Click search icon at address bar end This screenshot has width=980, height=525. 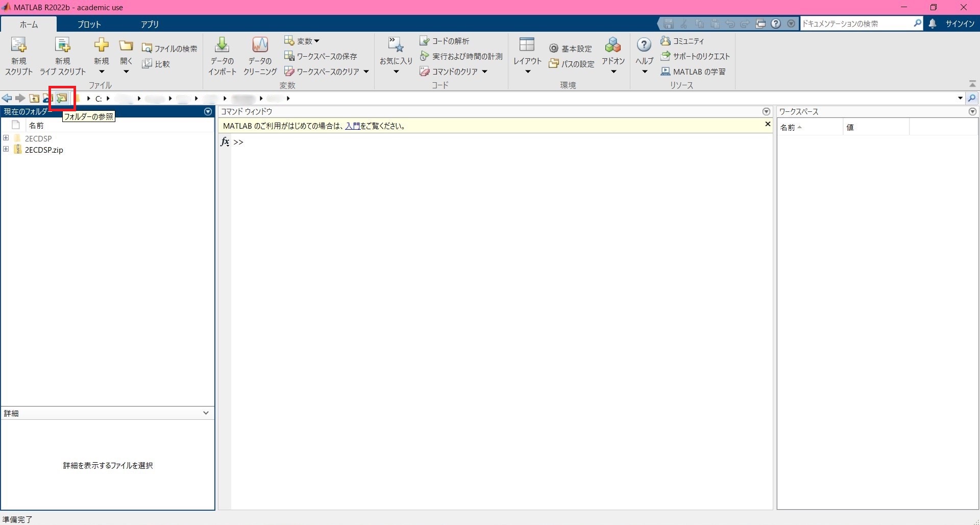pos(972,98)
